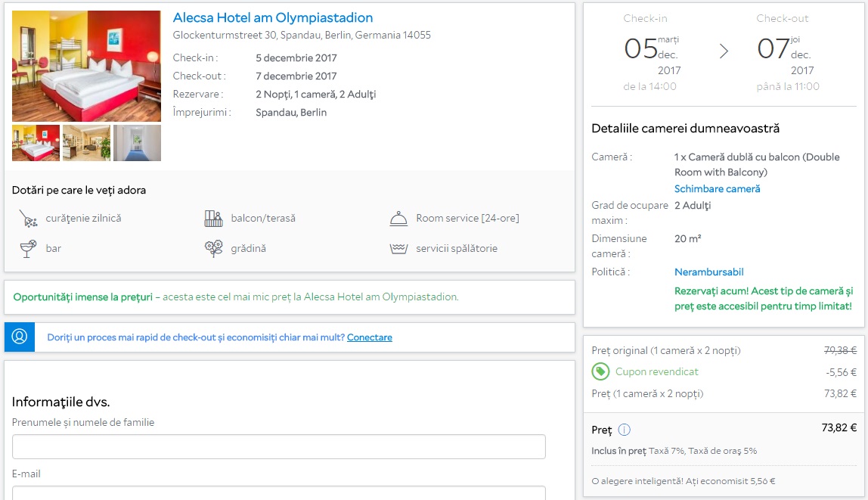The height and width of the screenshot is (500, 868).
Task: Click the balcony/terrace amenity icon
Action: point(213,219)
